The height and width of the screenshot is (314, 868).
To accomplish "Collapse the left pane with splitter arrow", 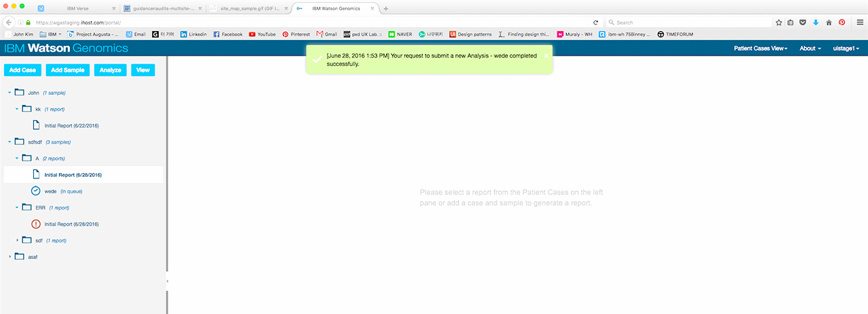I will (167, 280).
